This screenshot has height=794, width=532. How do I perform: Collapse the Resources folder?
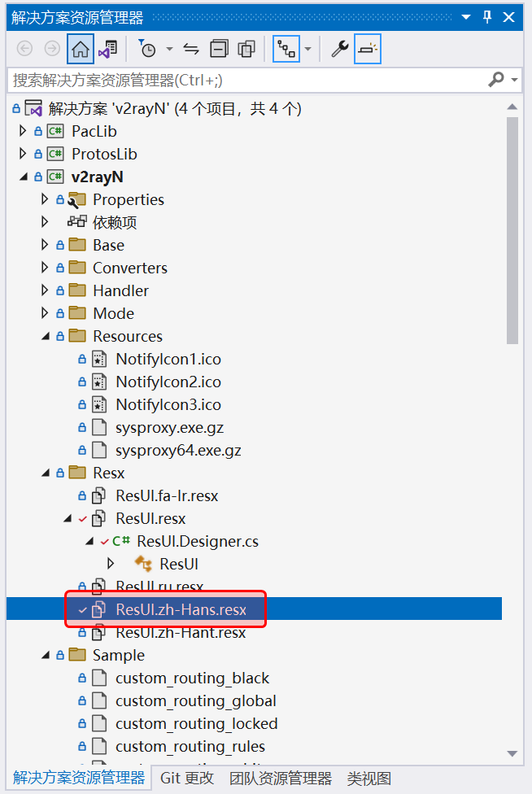pyautogui.click(x=46, y=336)
